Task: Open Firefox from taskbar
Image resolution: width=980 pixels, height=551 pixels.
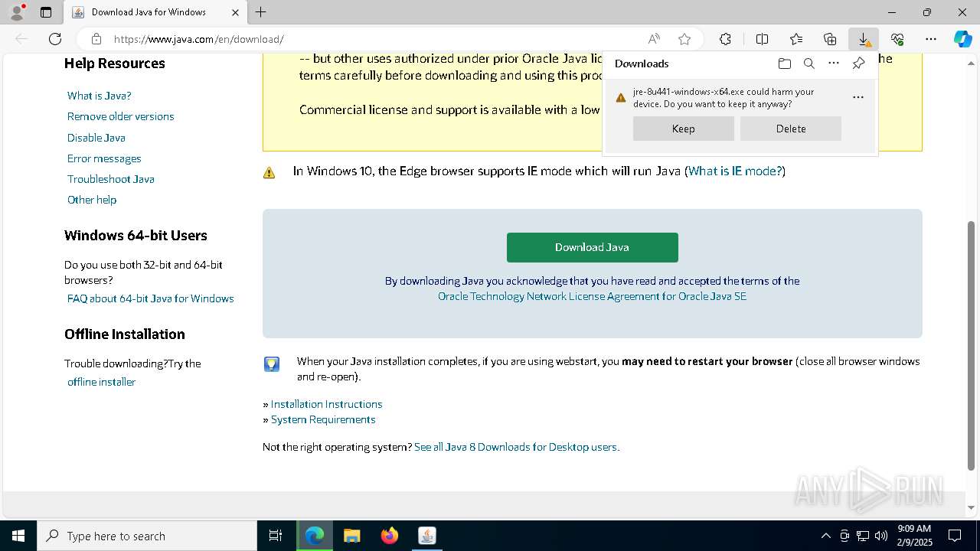Action: tap(390, 536)
